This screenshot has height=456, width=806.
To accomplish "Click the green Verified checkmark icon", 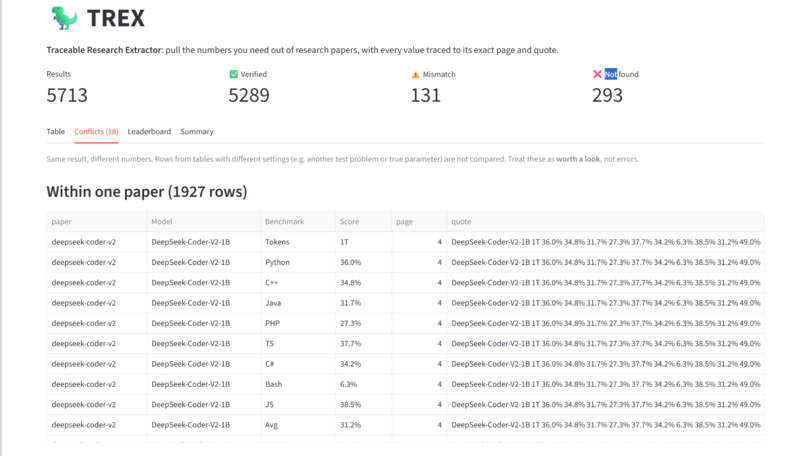I will [x=233, y=74].
